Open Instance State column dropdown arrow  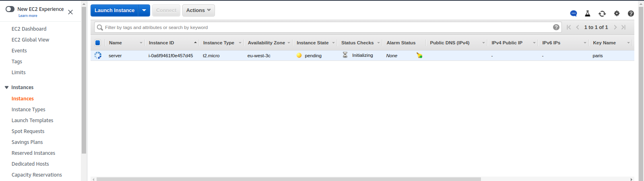333,43
